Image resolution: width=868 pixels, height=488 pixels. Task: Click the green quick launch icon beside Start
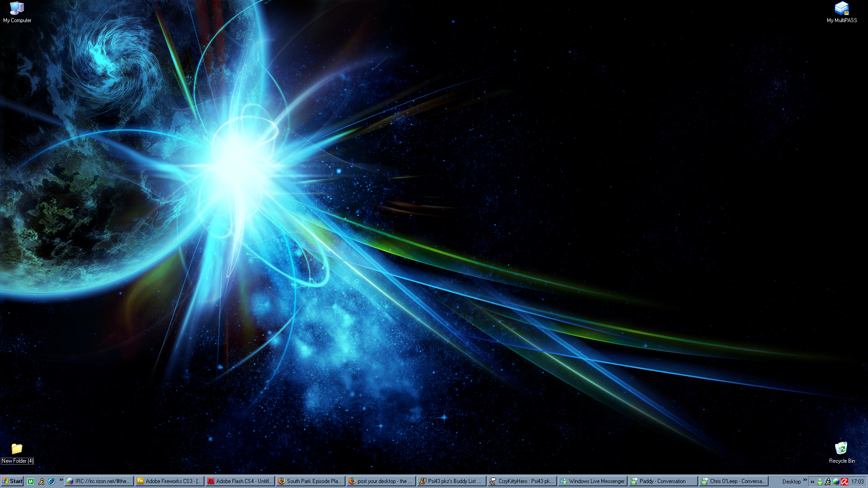[31, 481]
